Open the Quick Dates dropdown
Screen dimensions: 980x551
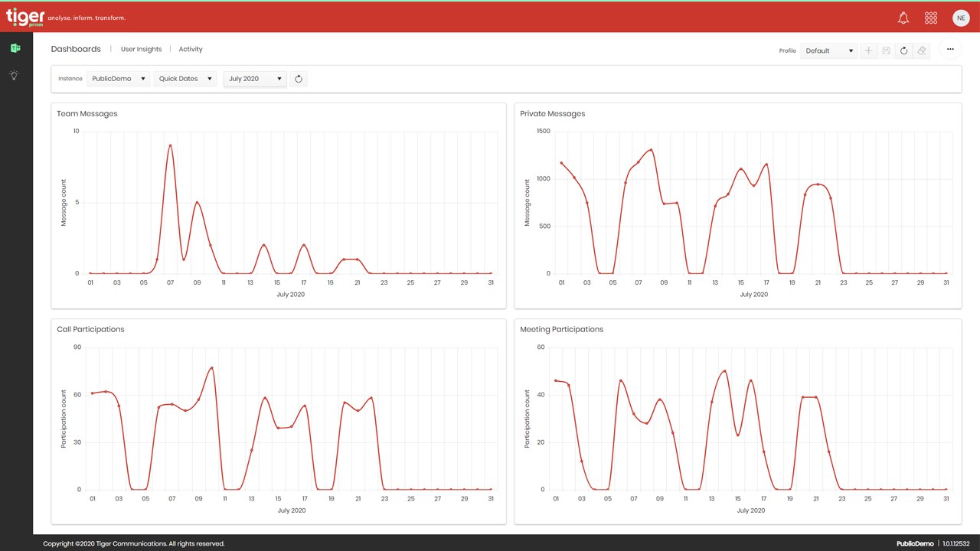(x=185, y=79)
